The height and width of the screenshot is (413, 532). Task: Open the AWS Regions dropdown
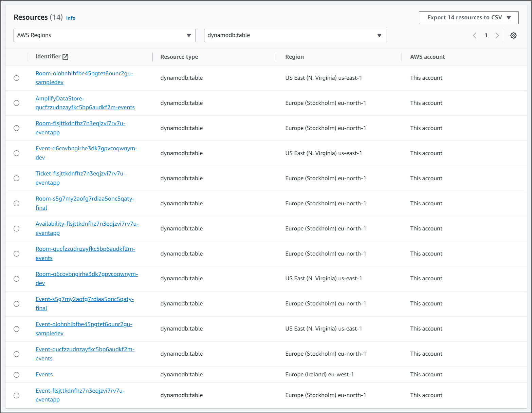(105, 35)
